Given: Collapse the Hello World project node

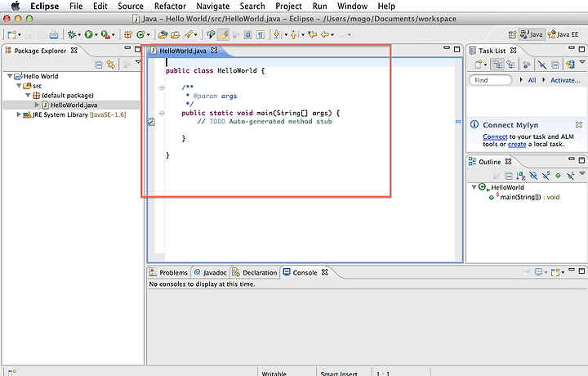Looking at the screenshot, I should coord(10,76).
